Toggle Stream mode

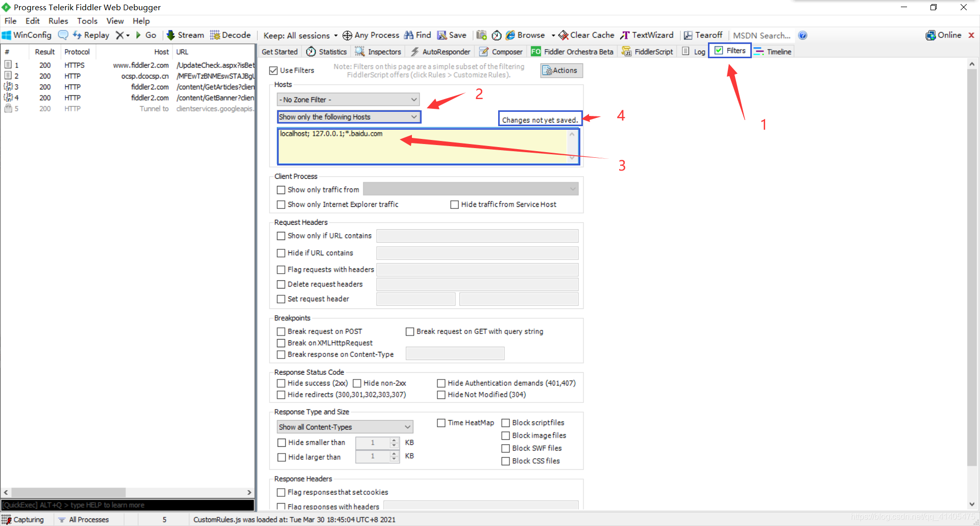(185, 35)
